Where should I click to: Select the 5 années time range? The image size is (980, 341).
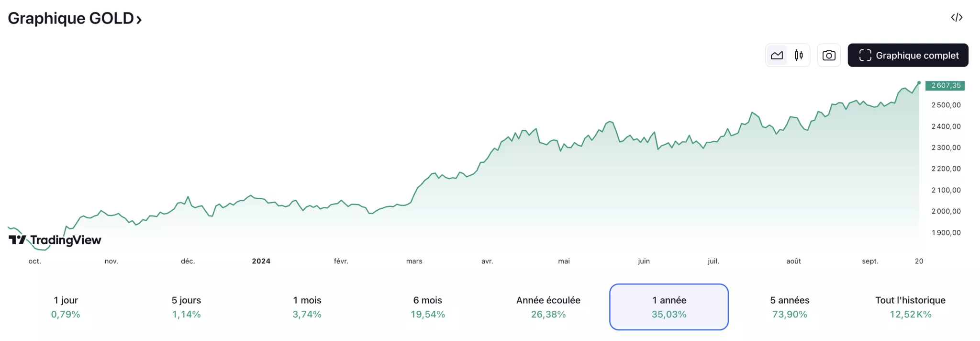tap(790, 307)
